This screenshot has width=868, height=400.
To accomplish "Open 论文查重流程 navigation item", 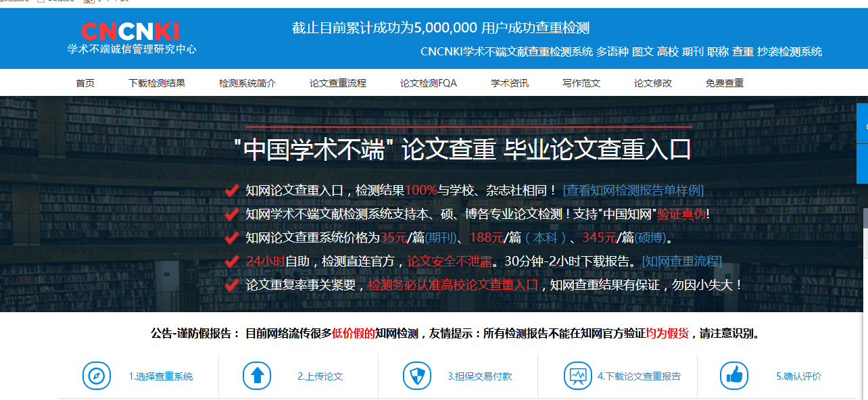I will click(338, 83).
